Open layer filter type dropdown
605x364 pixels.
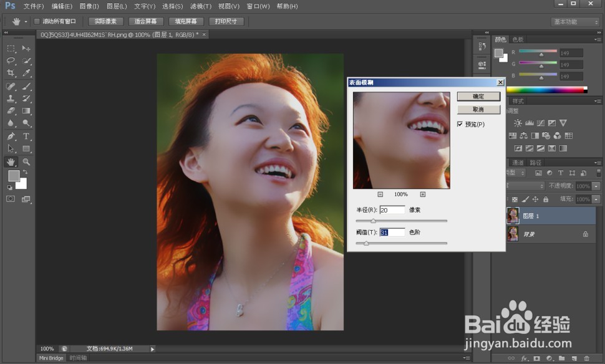coord(516,173)
